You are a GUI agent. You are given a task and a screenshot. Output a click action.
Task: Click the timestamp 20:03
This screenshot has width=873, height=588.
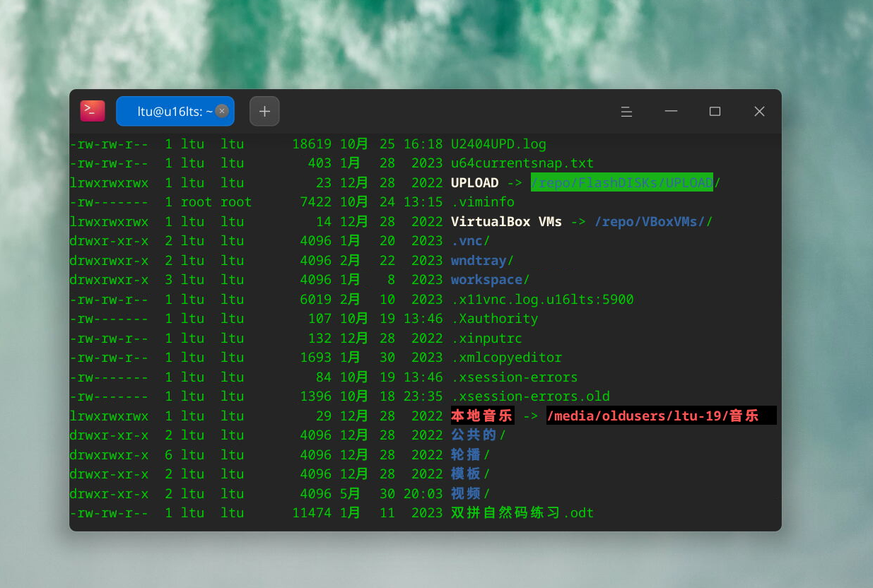[423, 494]
